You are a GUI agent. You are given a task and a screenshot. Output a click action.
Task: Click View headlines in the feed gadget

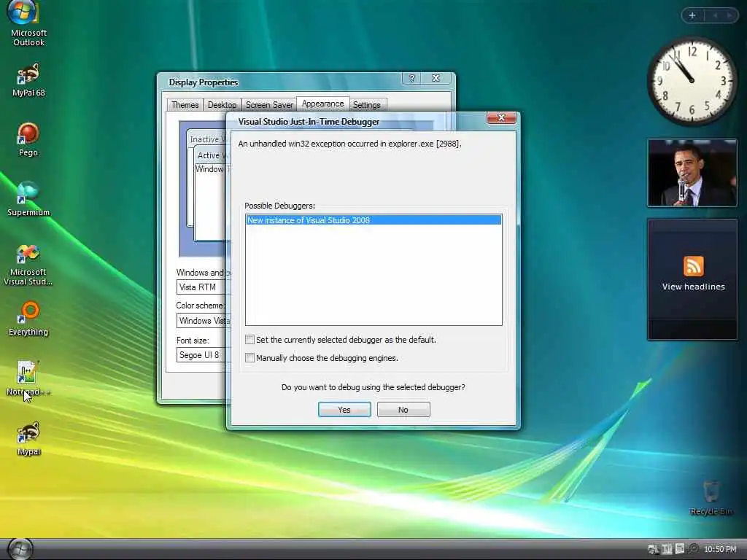coord(693,287)
